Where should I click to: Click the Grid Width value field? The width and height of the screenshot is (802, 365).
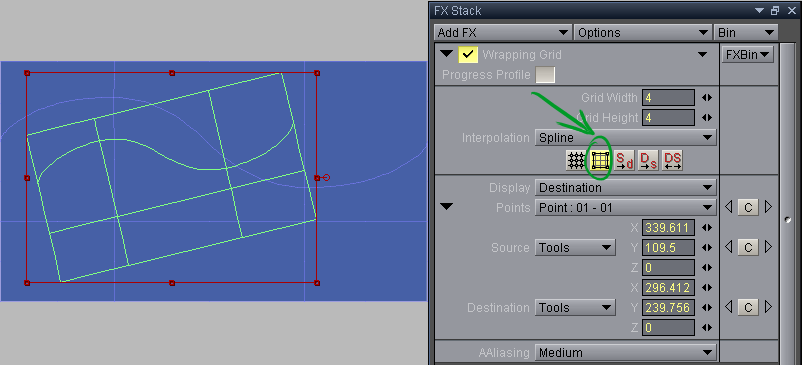pyautogui.click(x=669, y=98)
